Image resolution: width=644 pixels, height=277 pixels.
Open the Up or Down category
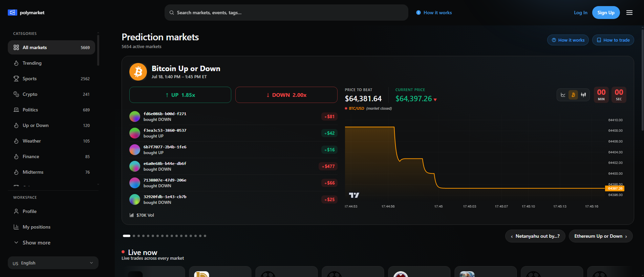(51, 125)
